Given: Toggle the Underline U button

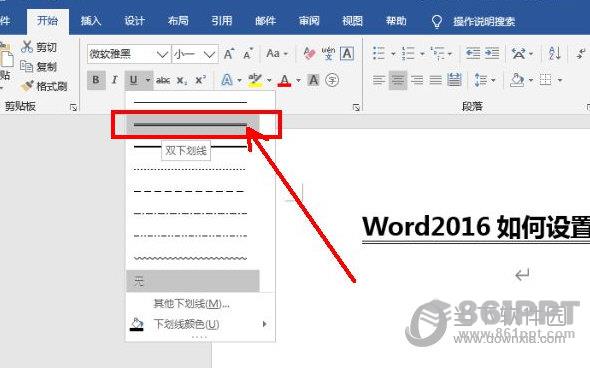Looking at the screenshot, I should [133, 80].
